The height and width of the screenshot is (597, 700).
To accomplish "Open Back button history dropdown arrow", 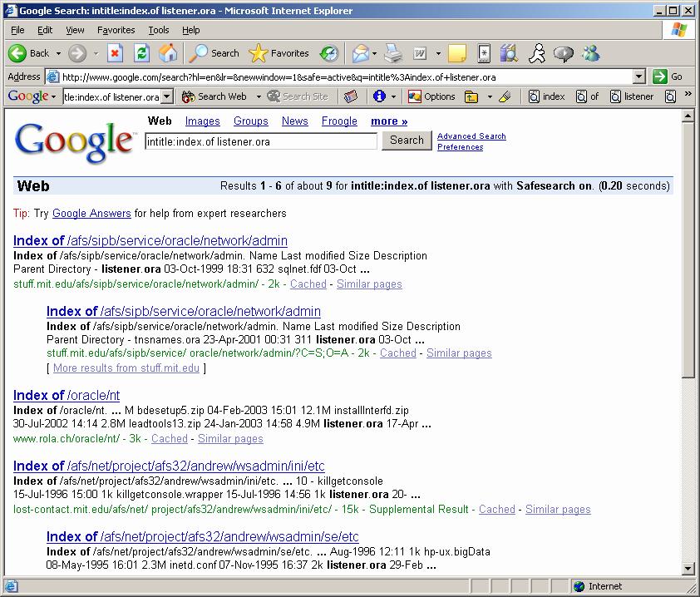I will tap(58, 53).
